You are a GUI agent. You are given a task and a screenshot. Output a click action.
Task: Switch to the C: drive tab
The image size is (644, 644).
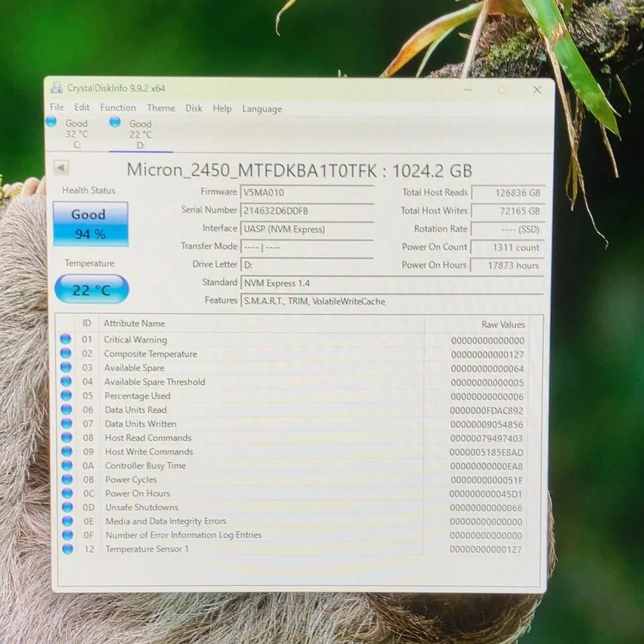pyautogui.click(x=76, y=134)
